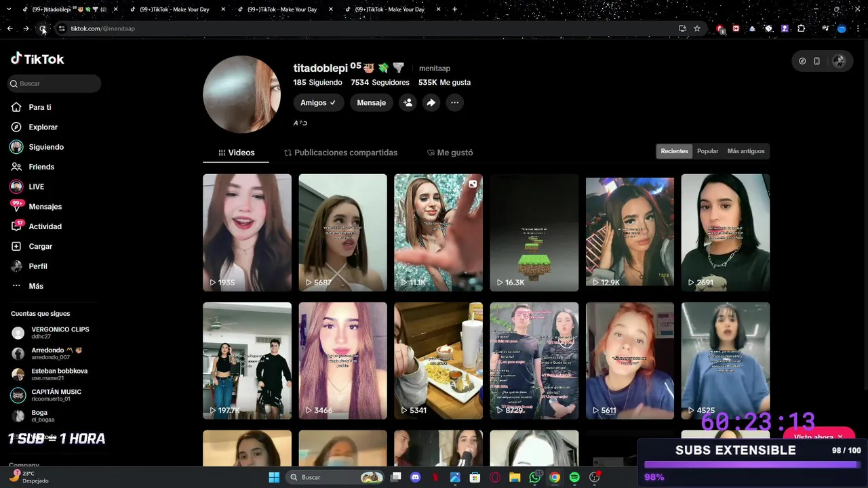868x488 pixels.
Task: Open 7534 Seguidores list
Action: point(380,83)
